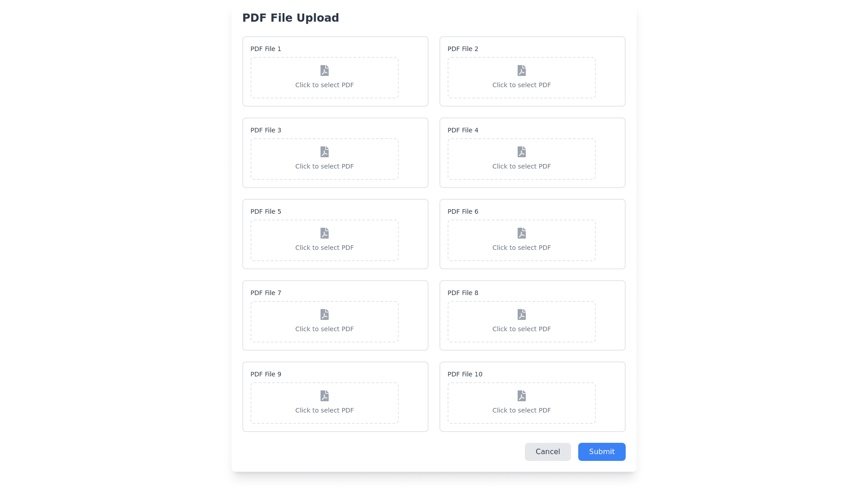Click the PDF File 3 label
Viewport: 868px width, 488px height.
[266, 130]
